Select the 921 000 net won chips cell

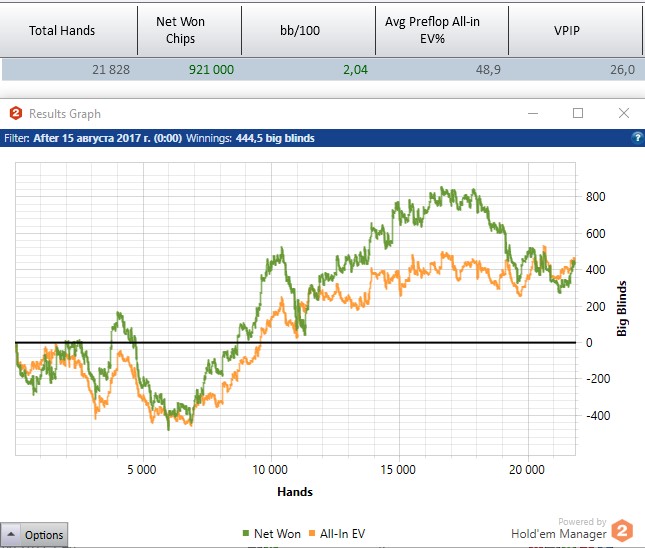click(x=211, y=70)
